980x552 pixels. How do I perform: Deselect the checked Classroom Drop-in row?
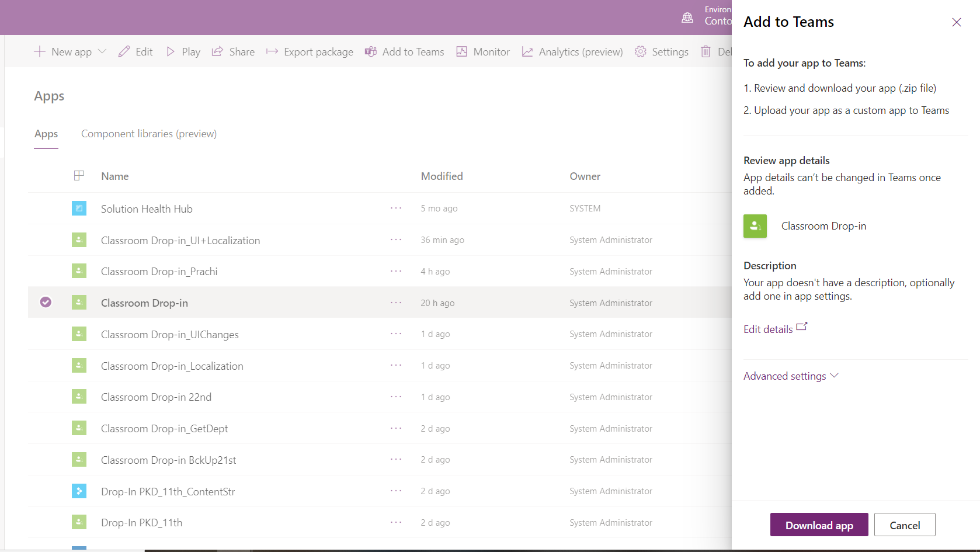(x=46, y=302)
